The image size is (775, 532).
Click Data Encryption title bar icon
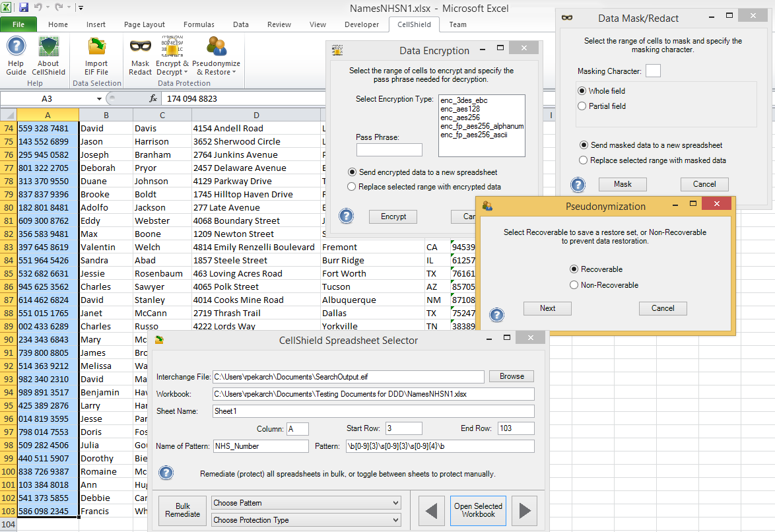point(337,50)
